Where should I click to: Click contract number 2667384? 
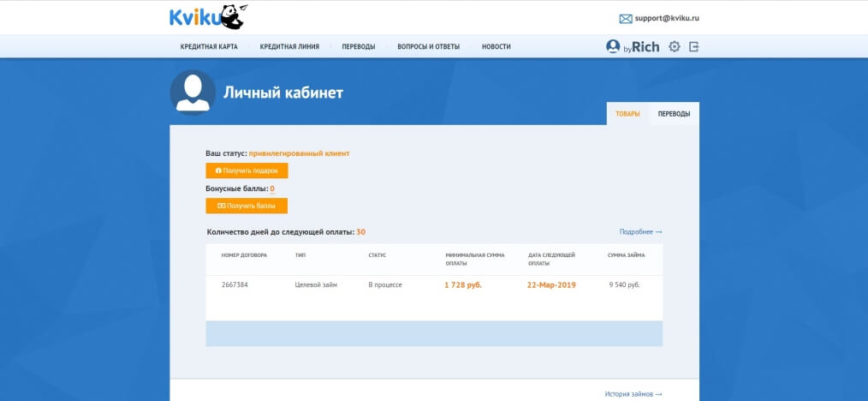[235, 284]
